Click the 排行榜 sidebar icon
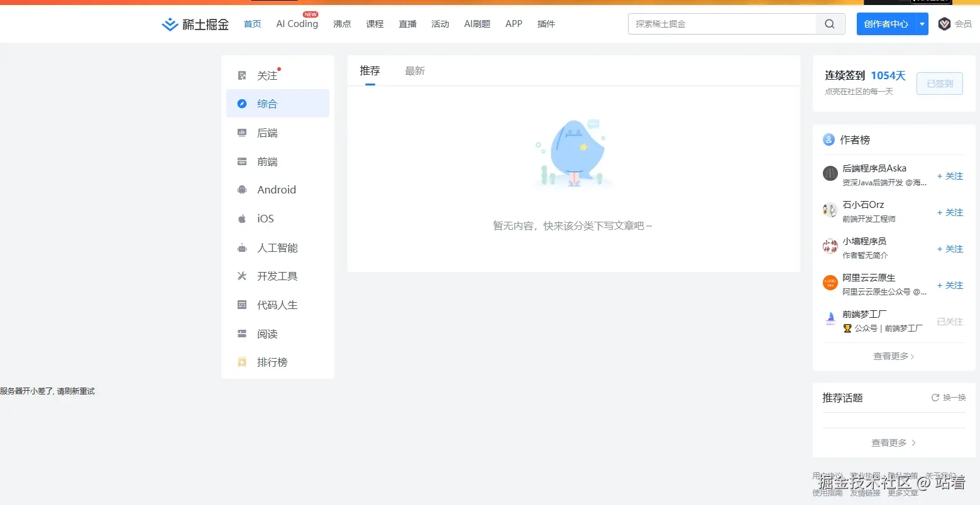This screenshot has height=505, width=980. coord(242,362)
